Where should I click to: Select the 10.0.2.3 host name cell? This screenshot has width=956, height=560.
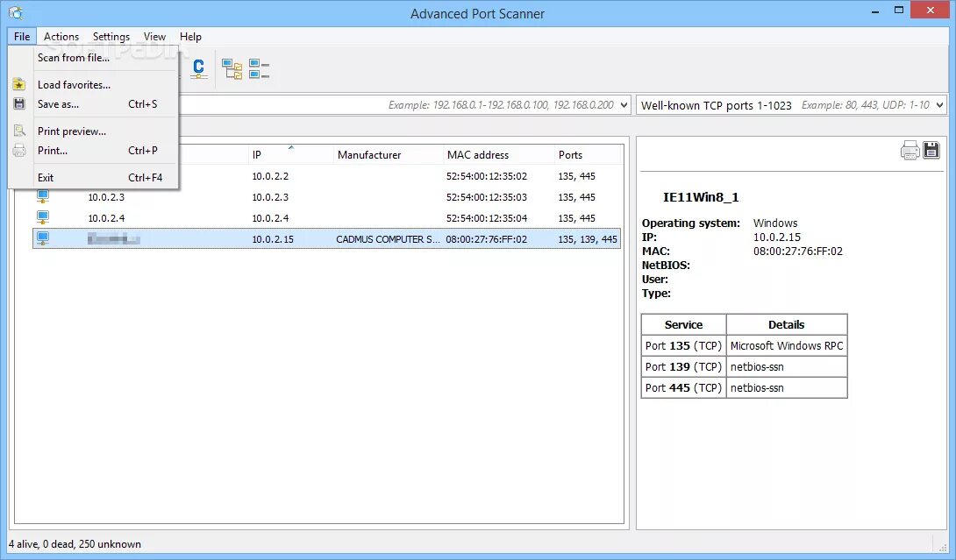coord(106,197)
